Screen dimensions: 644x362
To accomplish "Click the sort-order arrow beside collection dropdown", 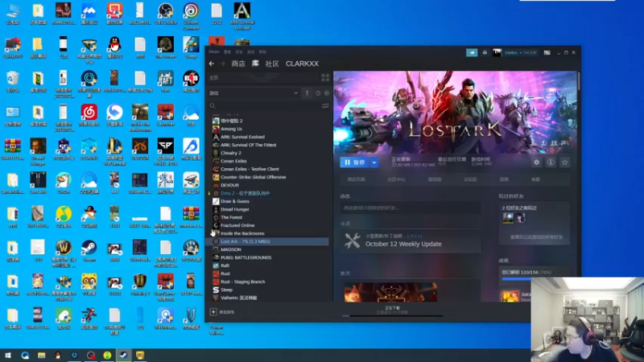I will click(x=307, y=93).
